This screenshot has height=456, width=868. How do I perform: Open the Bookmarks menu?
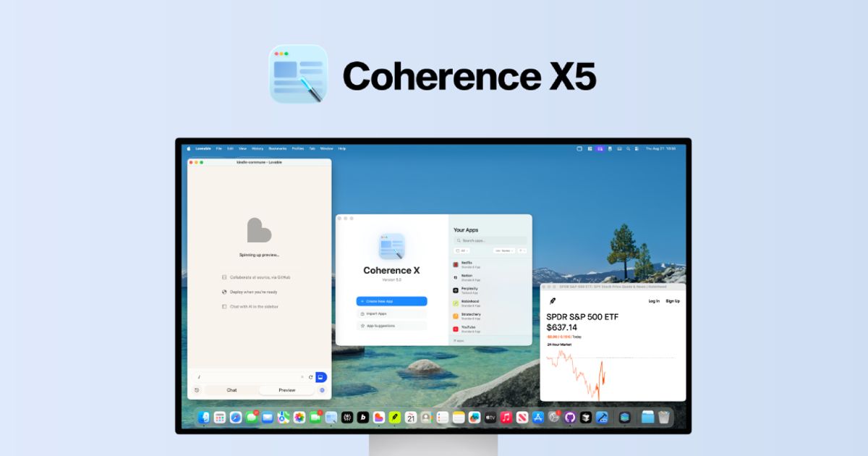(x=278, y=148)
